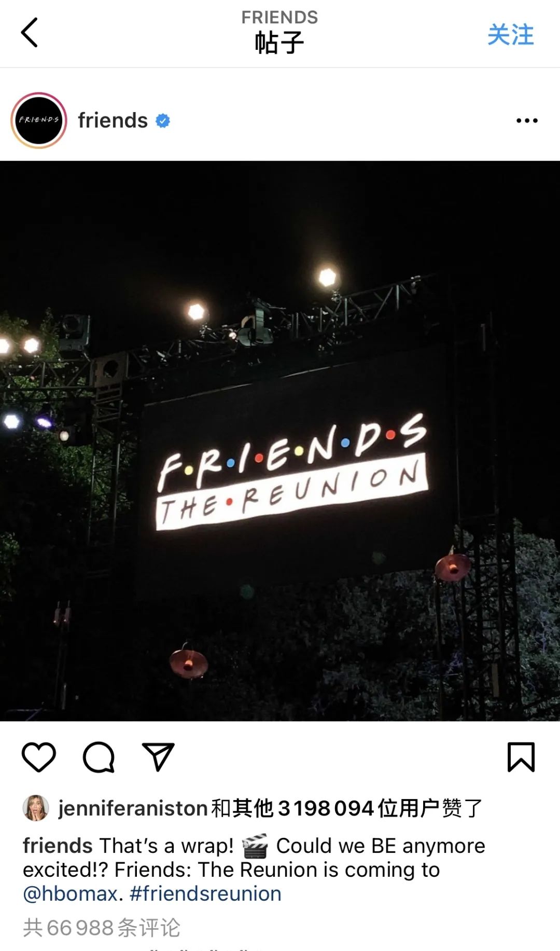Open the three-dot more options menu
The width and height of the screenshot is (560, 951).
(527, 120)
